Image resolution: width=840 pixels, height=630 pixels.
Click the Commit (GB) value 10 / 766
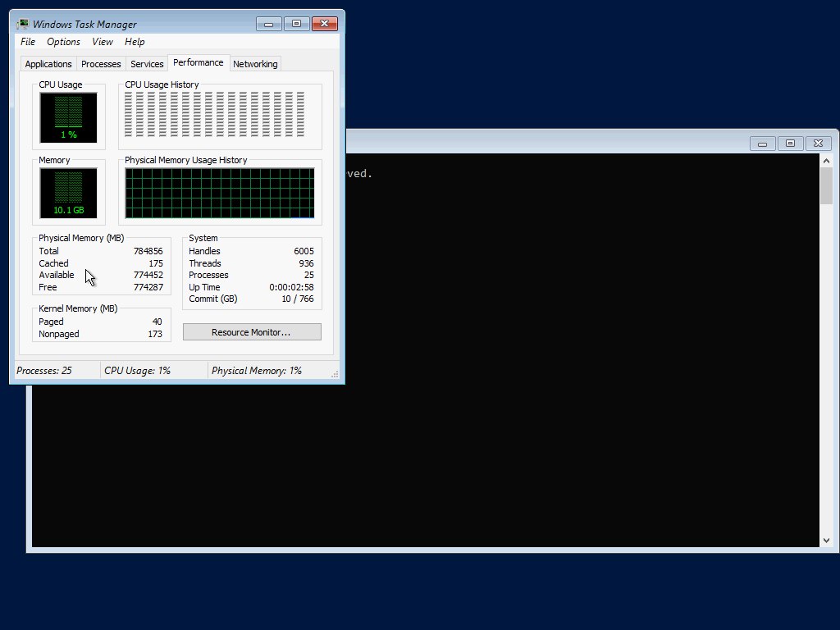click(x=298, y=299)
